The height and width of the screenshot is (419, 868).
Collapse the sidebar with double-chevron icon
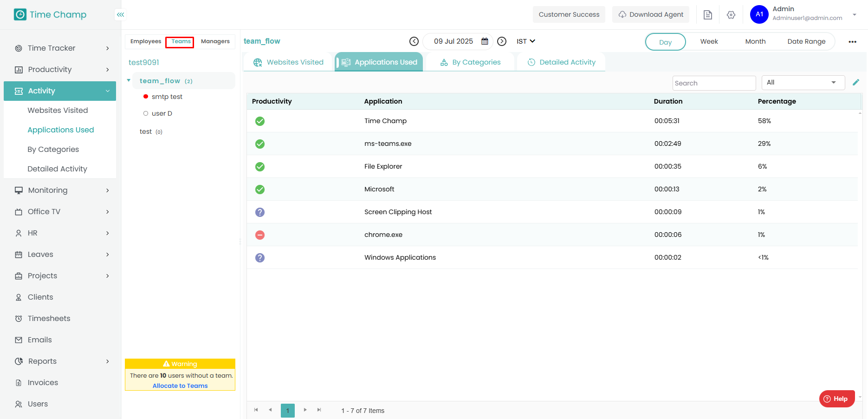(120, 15)
